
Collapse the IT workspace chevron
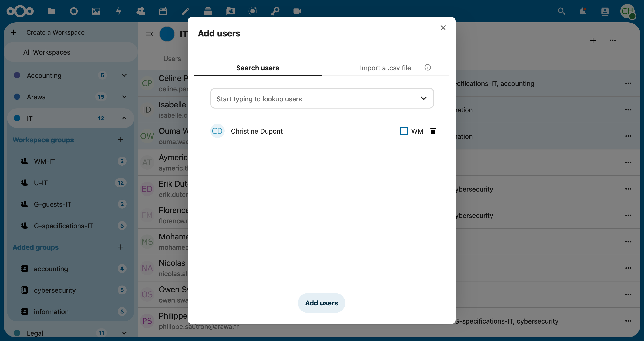[x=124, y=118]
